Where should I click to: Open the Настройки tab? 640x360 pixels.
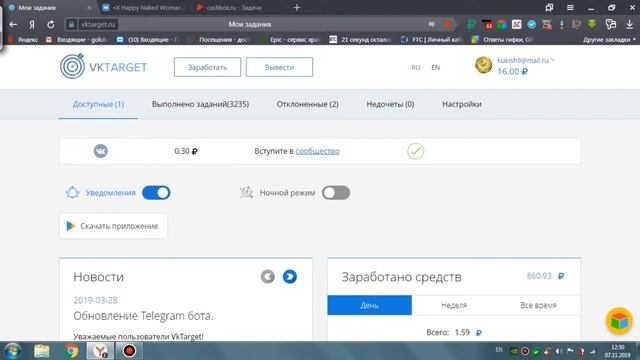462,104
